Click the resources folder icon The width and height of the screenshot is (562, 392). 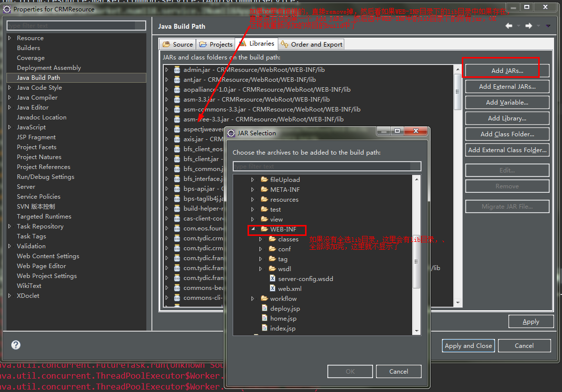264,199
